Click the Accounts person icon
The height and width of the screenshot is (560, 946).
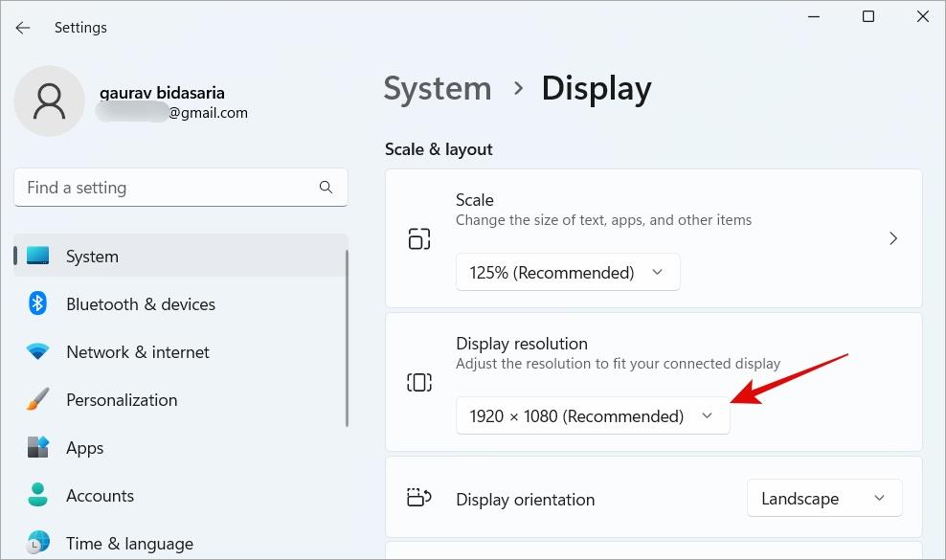tap(38, 495)
